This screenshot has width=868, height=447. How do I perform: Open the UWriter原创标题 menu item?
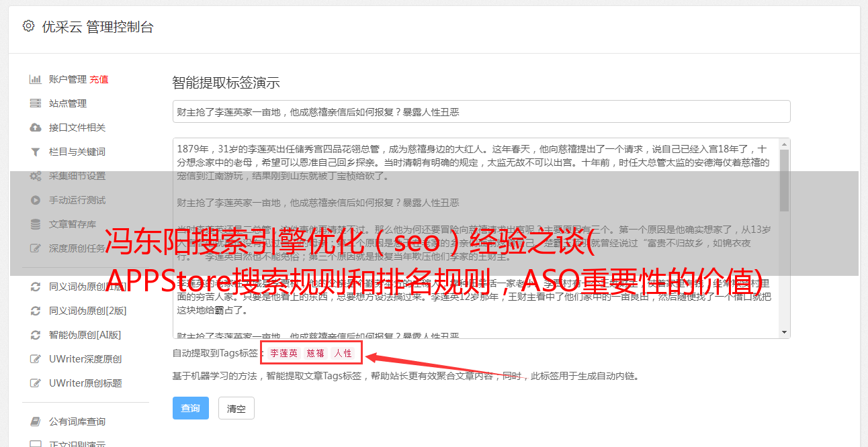[x=85, y=383]
